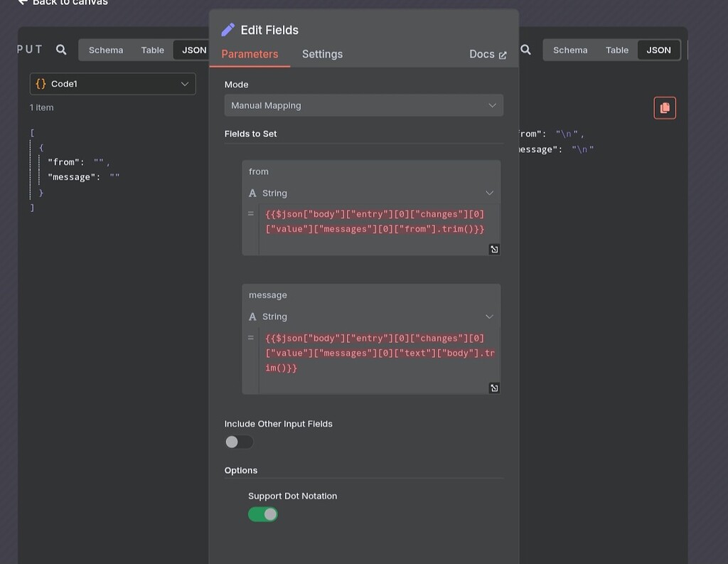Expand the 'message' expression editor icon
Image resolution: width=728 pixels, height=564 pixels.
494,388
